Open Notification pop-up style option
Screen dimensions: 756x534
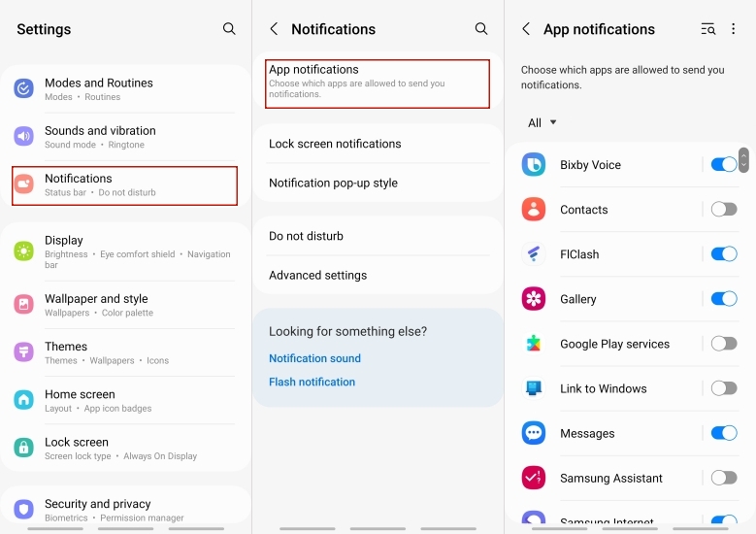point(378,183)
